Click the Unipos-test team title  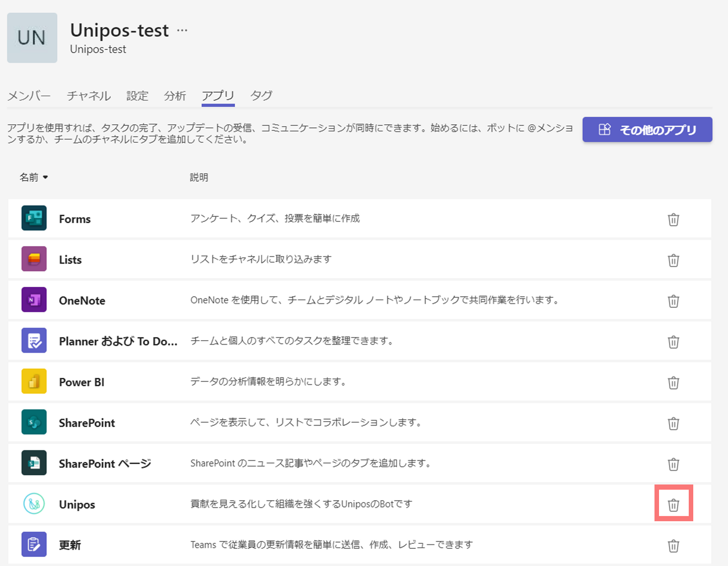[x=119, y=30]
